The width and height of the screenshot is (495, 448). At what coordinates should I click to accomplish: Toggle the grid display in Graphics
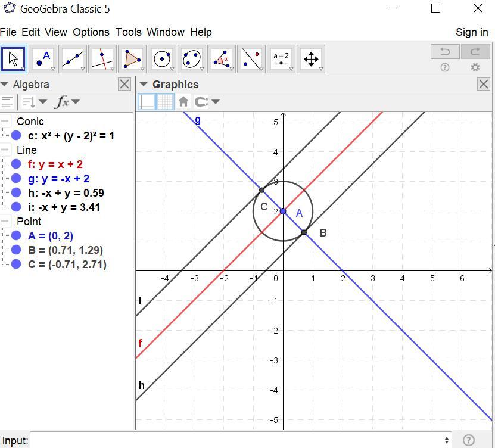[165, 101]
